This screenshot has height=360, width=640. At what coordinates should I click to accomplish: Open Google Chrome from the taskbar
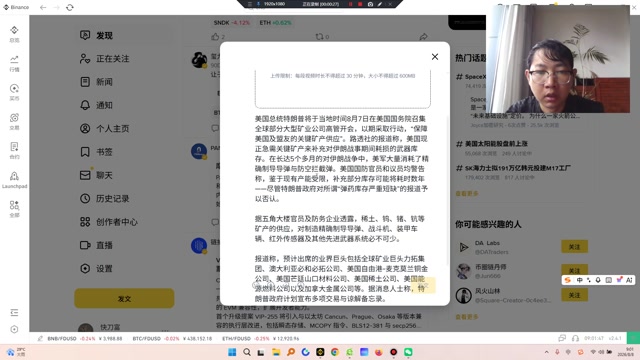tap(335, 352)
